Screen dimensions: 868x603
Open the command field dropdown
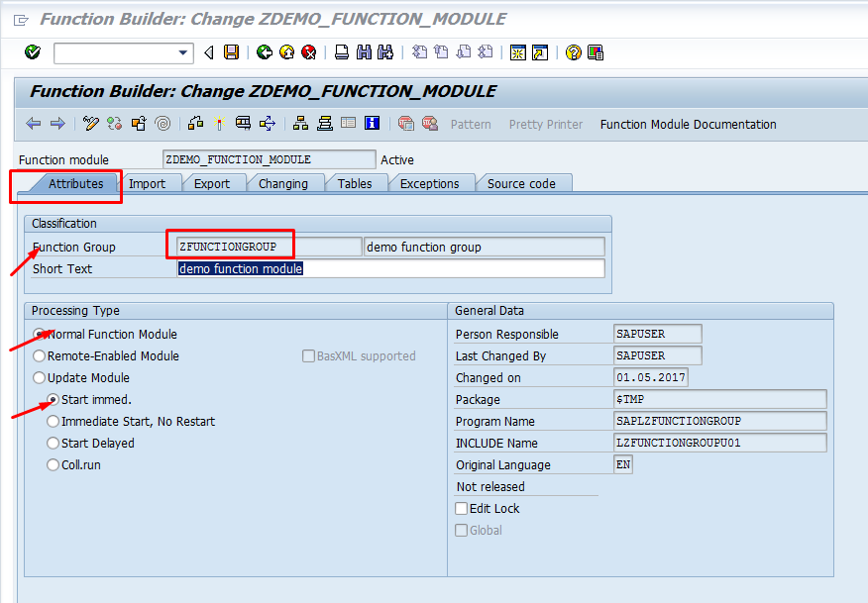(x=182, y=52)
